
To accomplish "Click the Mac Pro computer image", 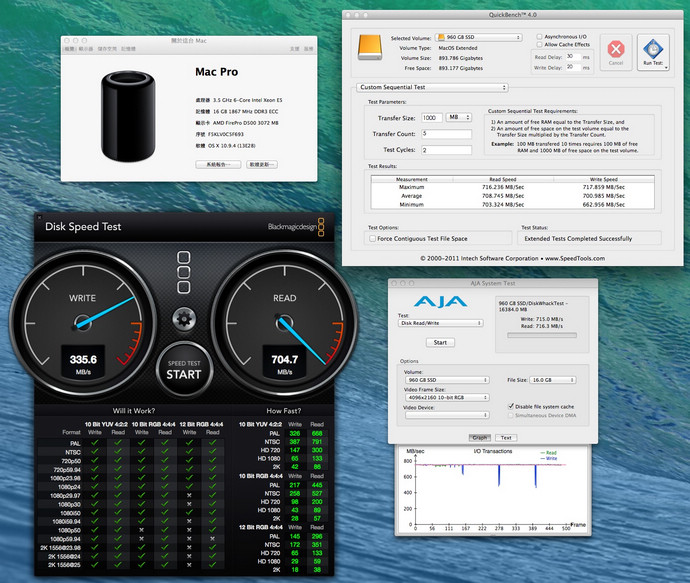I will [128, 116].
